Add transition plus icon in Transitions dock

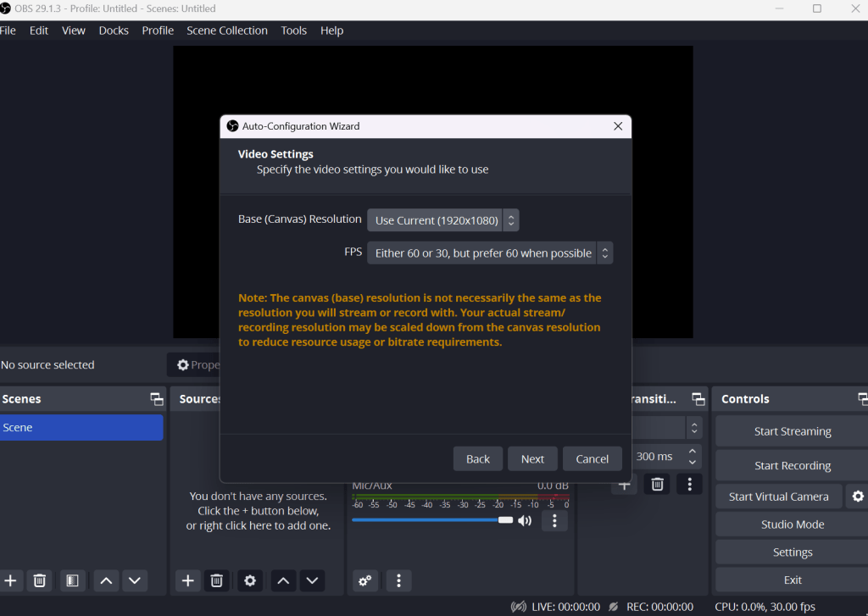[624, 486]
